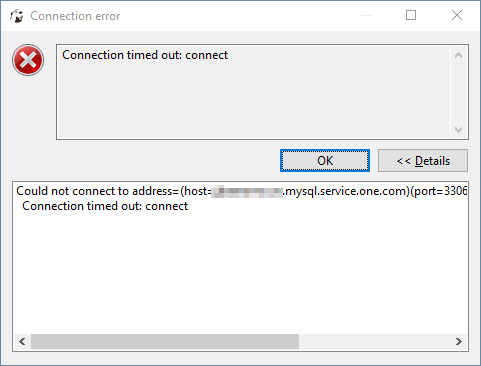Select 'mysql.service.one.com' text in details

tap(346, 191)
